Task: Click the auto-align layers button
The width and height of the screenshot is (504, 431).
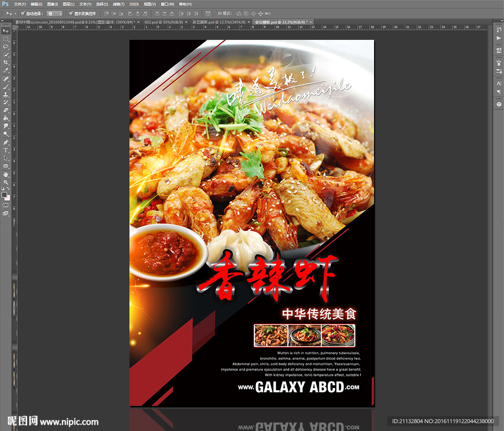Action: (208, 13)
